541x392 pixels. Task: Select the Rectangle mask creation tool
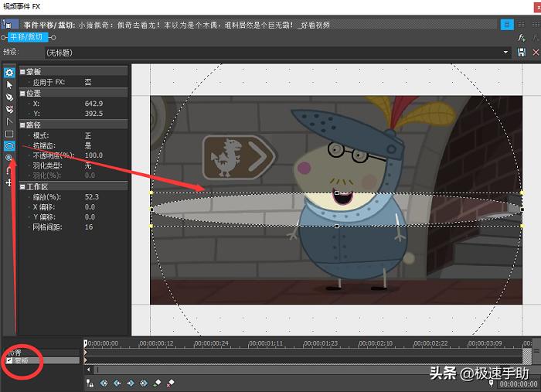[x=9, y=134]
